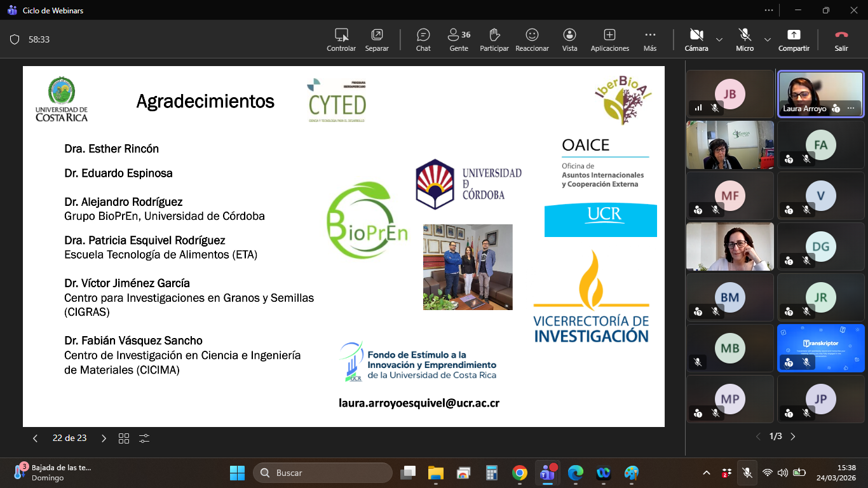
Task: Unmute the Micro microphone
Action: point(745,39)
